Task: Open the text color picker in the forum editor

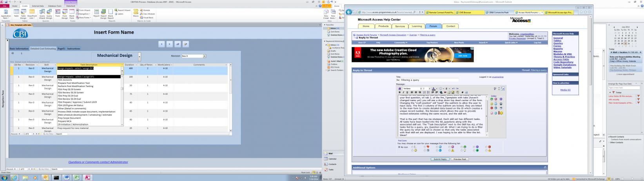Action: tap(434, 89)
